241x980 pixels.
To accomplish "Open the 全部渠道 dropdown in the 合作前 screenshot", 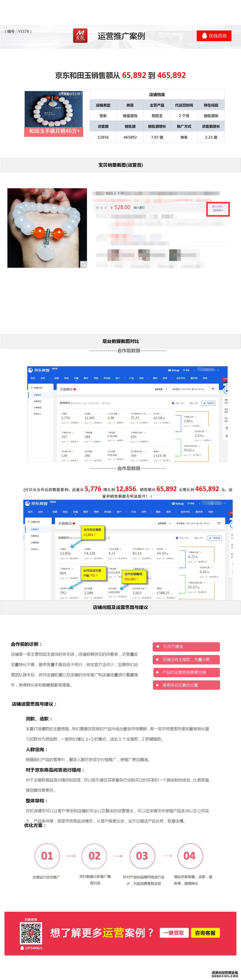I will [x=160, y=389].
